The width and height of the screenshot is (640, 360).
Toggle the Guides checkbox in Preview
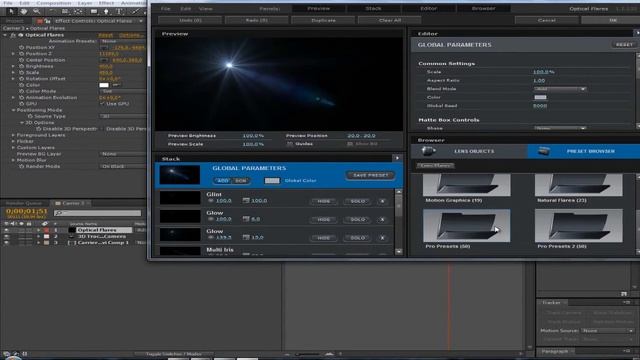pos(289,144)
